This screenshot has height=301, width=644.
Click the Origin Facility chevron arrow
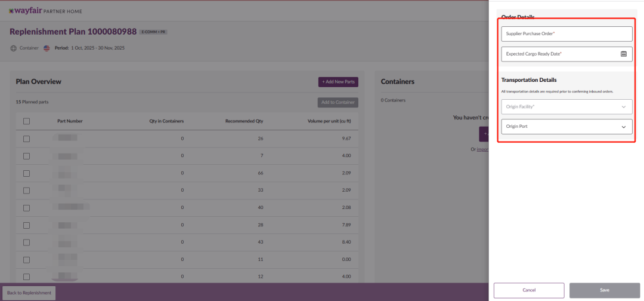(x=624, y=107)
